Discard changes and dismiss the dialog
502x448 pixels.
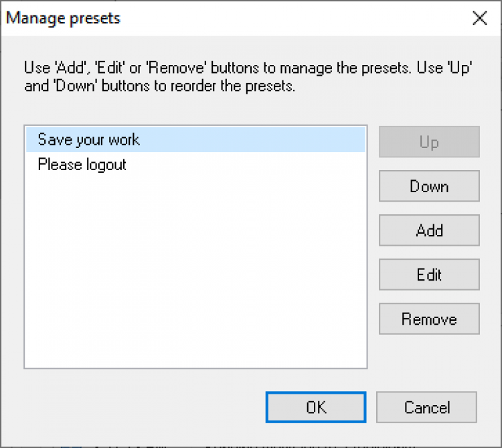426,407
